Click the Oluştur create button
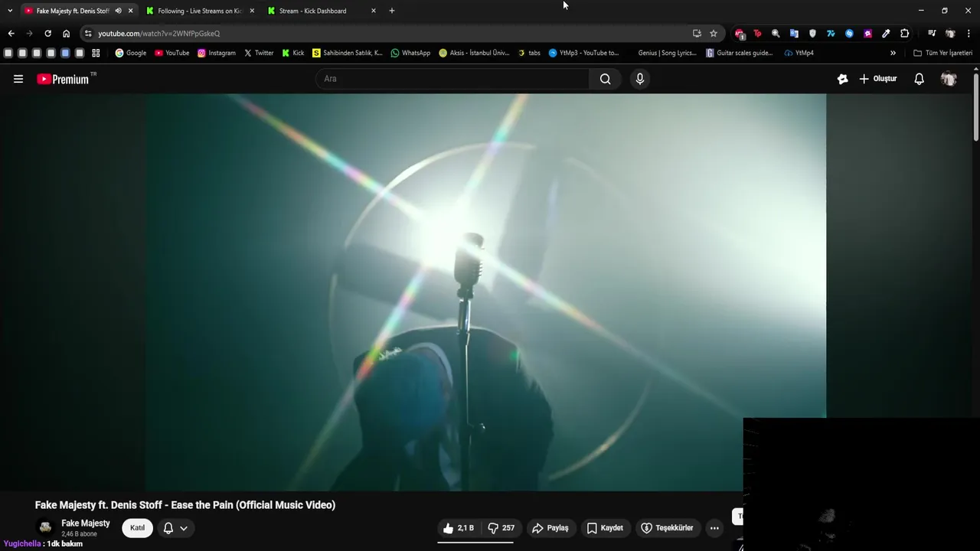980x551 pixels. (878, 79)
